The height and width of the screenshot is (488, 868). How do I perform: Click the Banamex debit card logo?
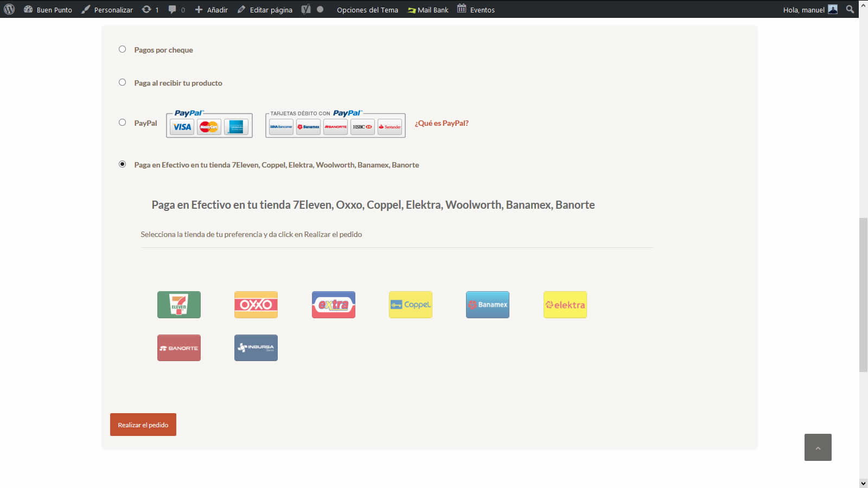308,127
